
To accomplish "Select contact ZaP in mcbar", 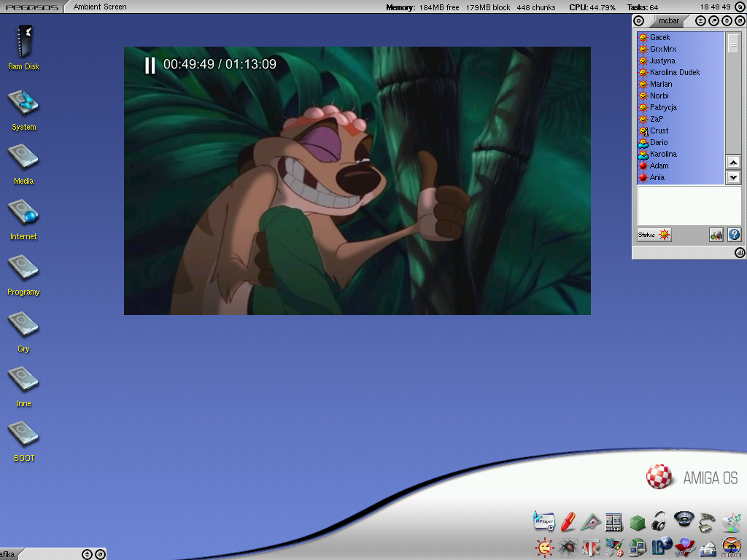I will click(681, 119).
